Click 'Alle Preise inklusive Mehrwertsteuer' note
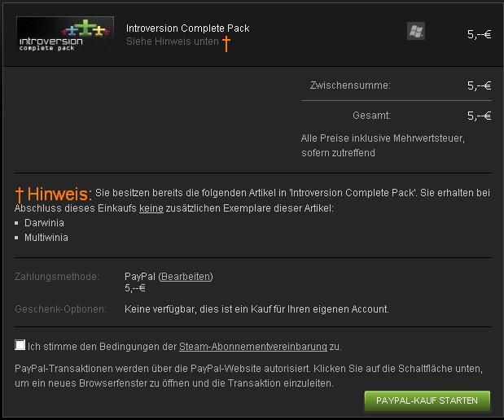Viewport: 504px width, 420px height. point(383,146)
